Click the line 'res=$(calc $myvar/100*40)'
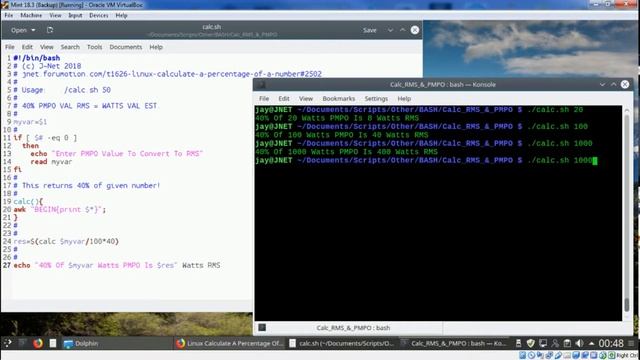640x360 pixels. tap(66, 241)
